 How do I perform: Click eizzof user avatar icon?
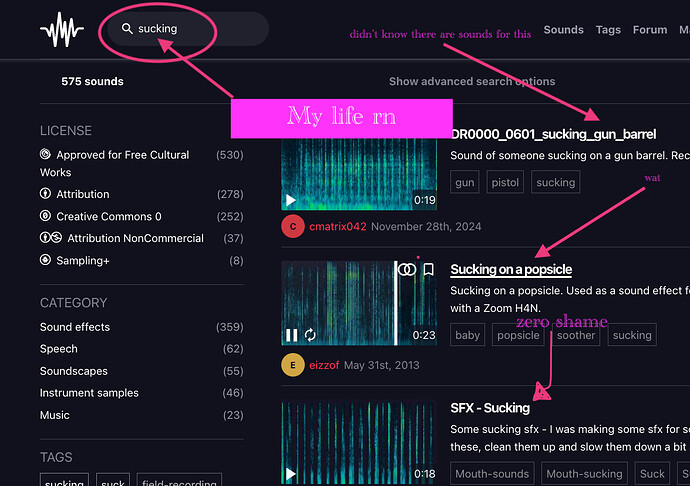[x=292, y=365]
